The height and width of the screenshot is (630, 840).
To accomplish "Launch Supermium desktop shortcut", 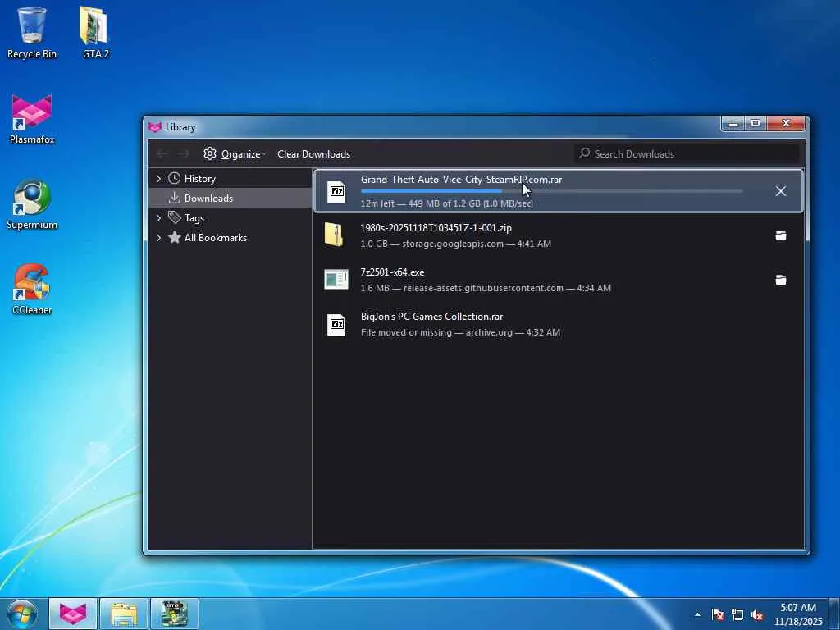I will pos(32,204).
